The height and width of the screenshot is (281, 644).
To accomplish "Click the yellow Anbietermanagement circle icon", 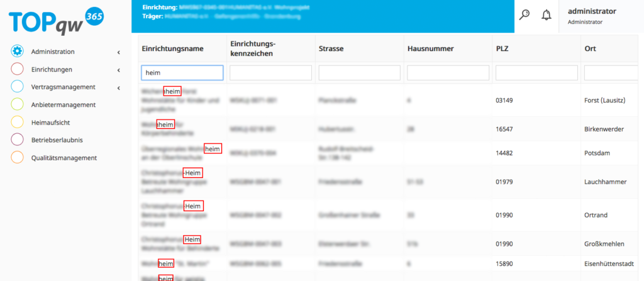I will pyautogui.click(x=17, y=104).
